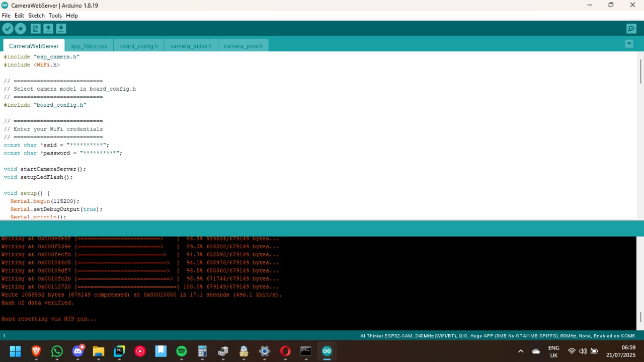Open the Edit menu
The height and width of the screenshot is (362, 644).
tap(19, 16)
